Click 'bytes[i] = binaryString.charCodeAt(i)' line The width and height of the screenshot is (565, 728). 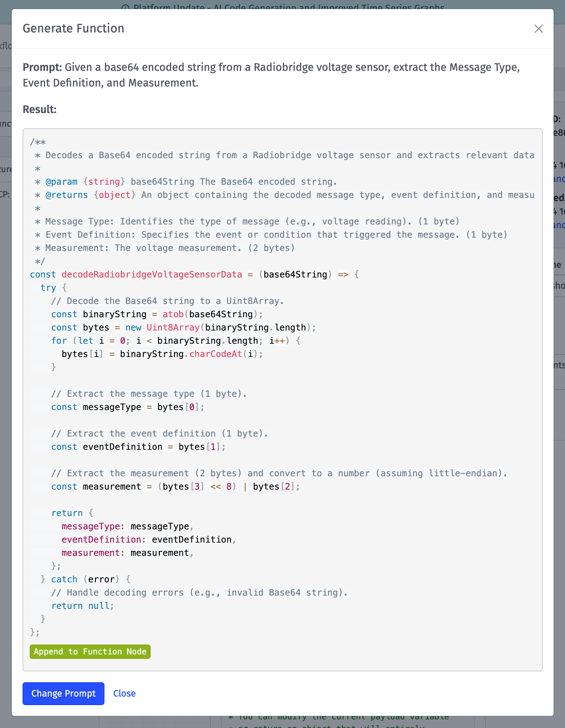click(x=162, y=354)
